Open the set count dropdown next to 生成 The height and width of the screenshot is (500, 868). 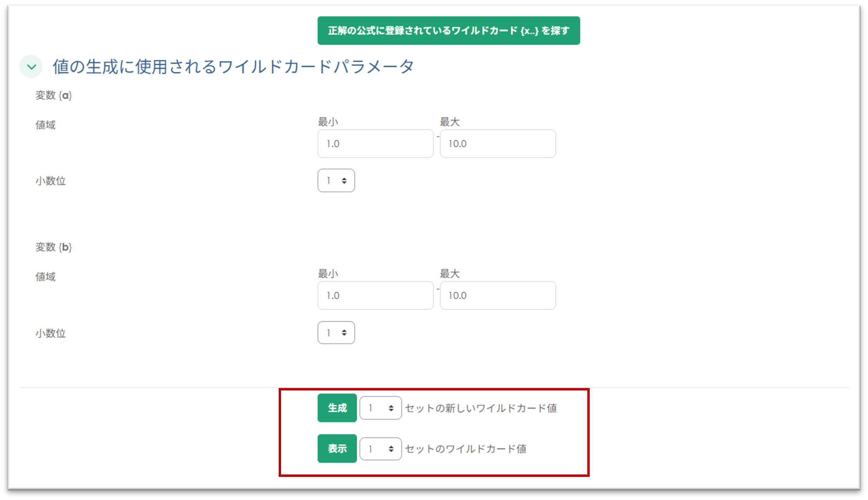point(380,408)
